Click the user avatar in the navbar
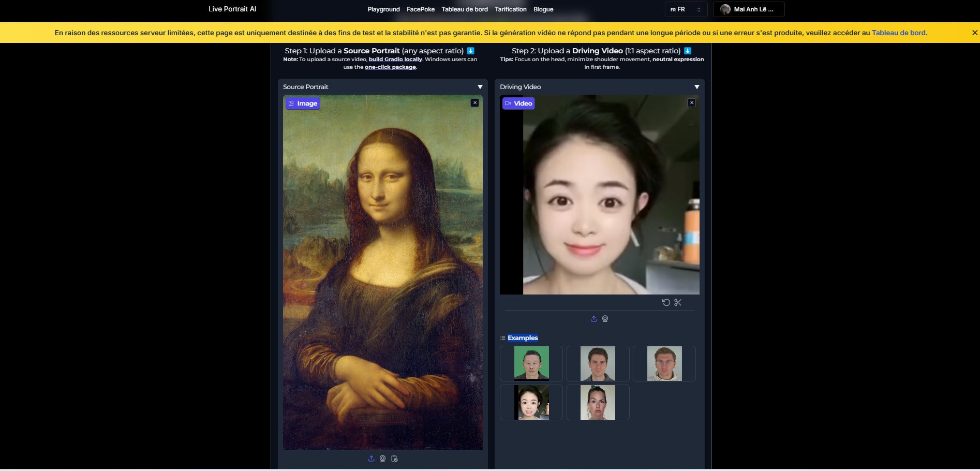The height and width of the screenshot is (471, 980). 725,9
